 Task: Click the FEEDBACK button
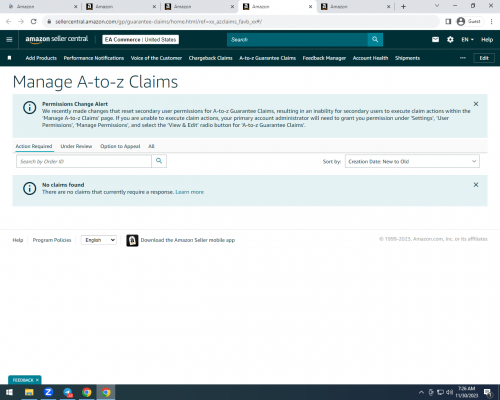pyautogui.click(x=23, y=380)
